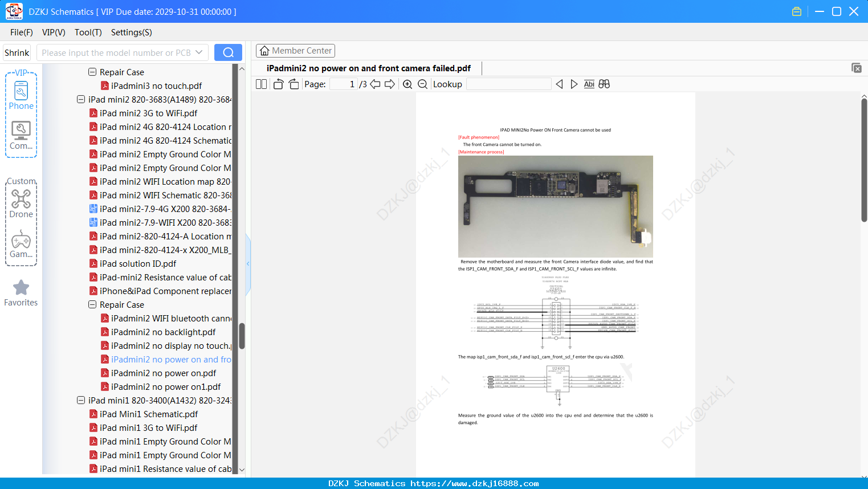The height and width of the screenshot is (489, 868).
Task: Open Game console category in sidebar
Action: click(x=21, y=244)
